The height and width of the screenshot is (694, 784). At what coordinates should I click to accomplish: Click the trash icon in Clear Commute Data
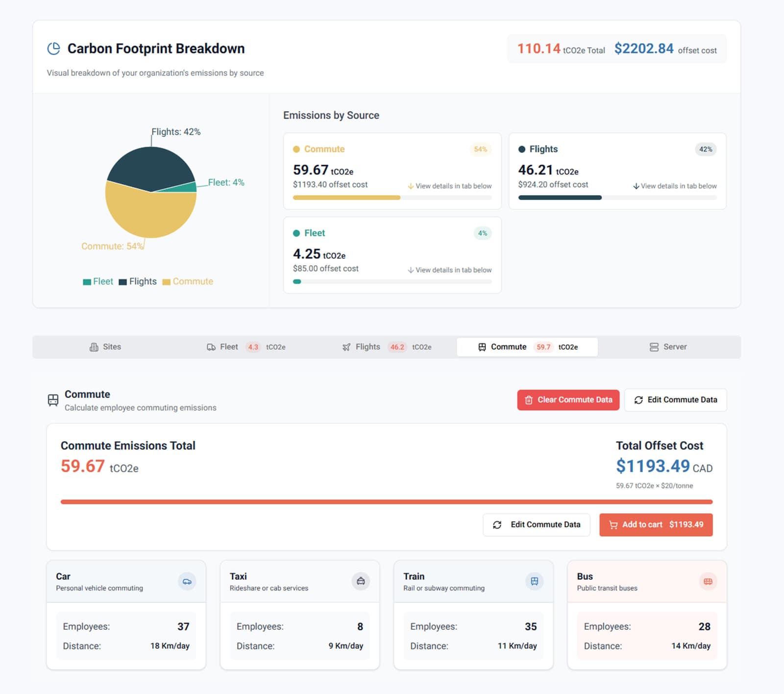pyautogui.click(x=529, y=400)
